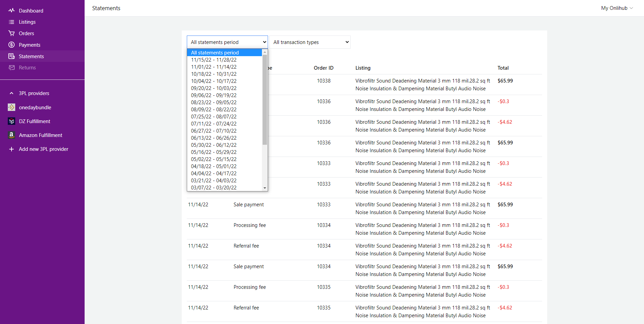Select period 09/20/22 - 10/03/22
Image resolution: width=644 pixels, height=324 pixels.
(x=224, y=88)
